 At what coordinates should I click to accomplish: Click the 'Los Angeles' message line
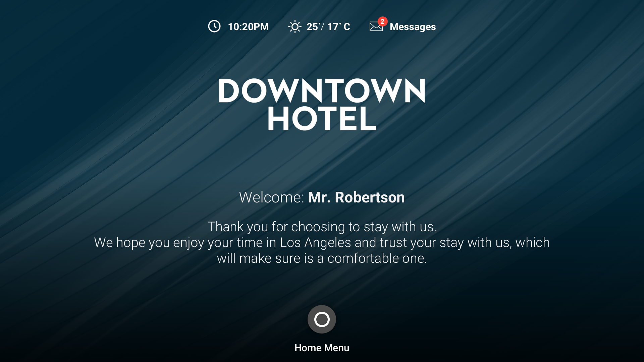point(322,243)
